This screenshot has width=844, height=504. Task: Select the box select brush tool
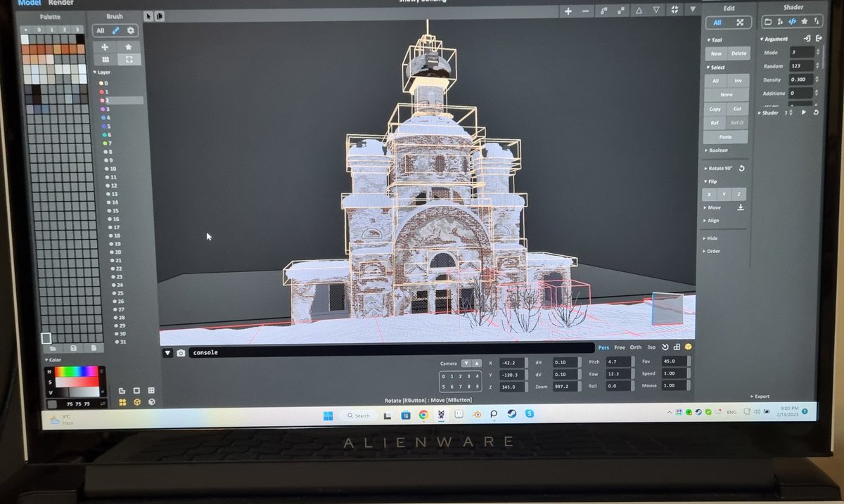pos(129,60)
